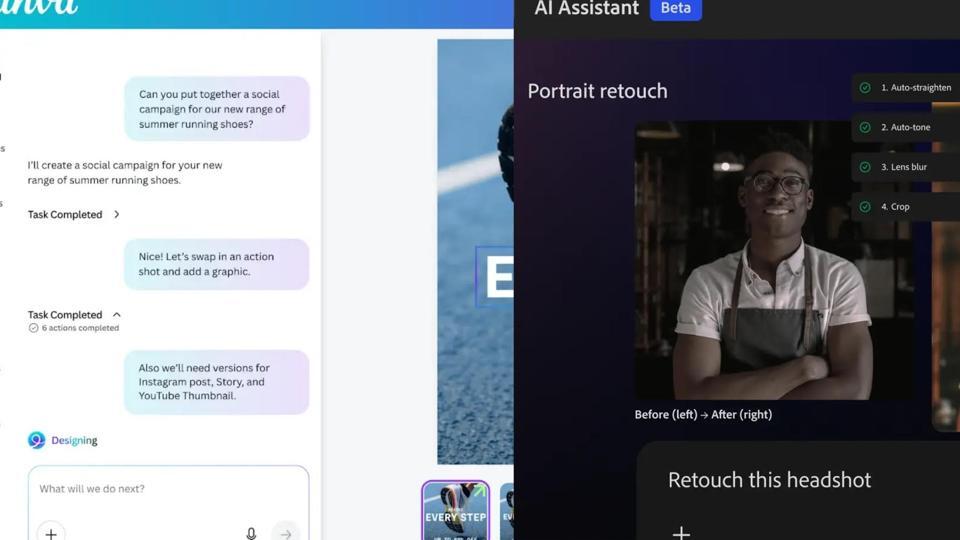
Task: Click the Portrait retouch heading
Action: tap(598, 91)
